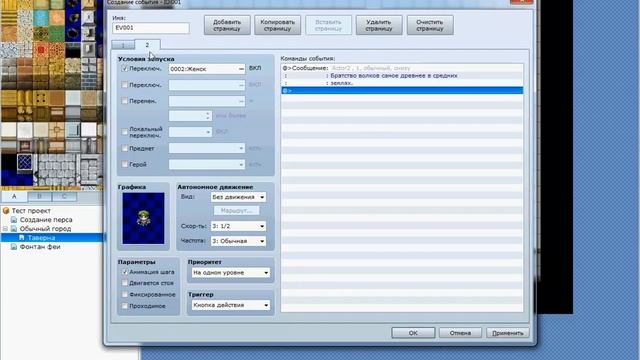Click the Создание перса map icon
The image size is (640, 360).
click(14, 220)
